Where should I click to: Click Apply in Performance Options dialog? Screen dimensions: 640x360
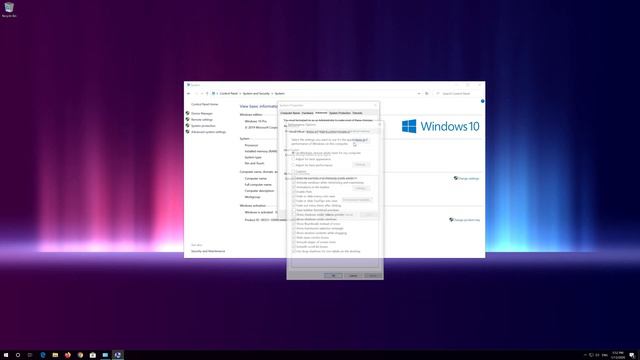point(373,276)
